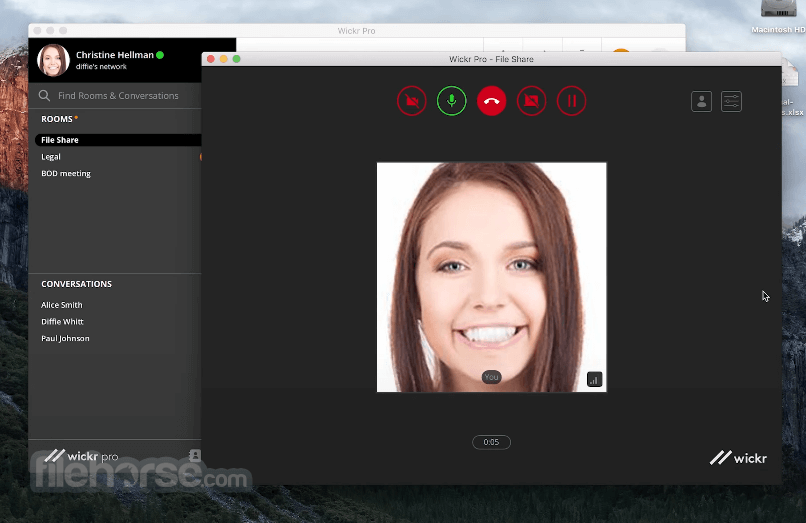Image resolution: width=806 pixels, height=523 pixels.
Task: Click the .xlsx file on desktop
Action: coord(792,87)
